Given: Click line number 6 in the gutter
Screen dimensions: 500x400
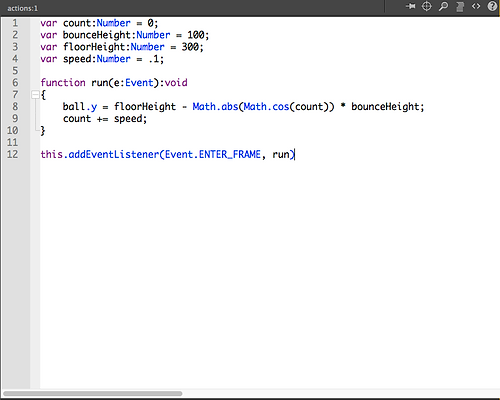Looking at the screenshot, I should point(15,83).
